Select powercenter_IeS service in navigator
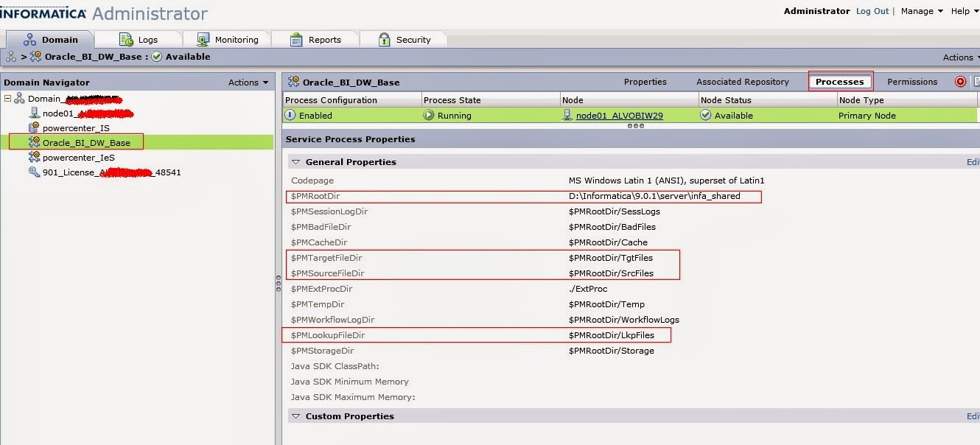Screen dimensions: 980x445 79,158
